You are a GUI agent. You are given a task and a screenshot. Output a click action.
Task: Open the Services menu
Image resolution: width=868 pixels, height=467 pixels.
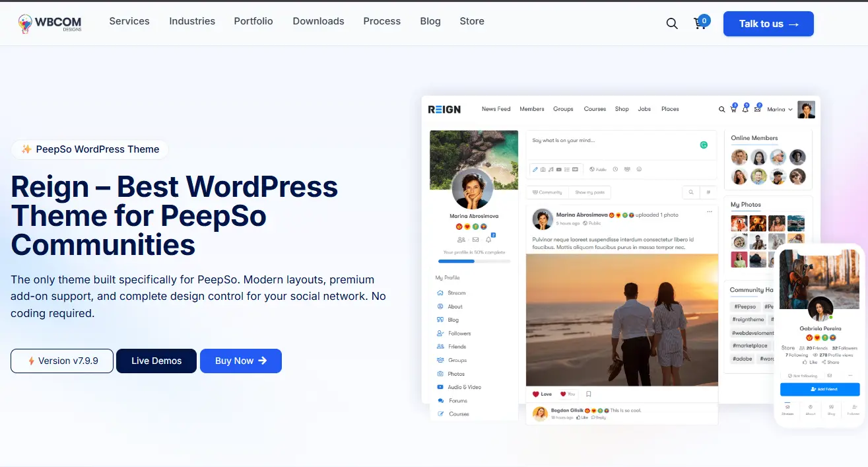coord(129,21)
